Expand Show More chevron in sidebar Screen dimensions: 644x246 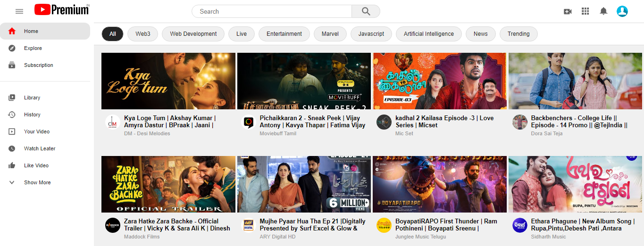point(12,182)
